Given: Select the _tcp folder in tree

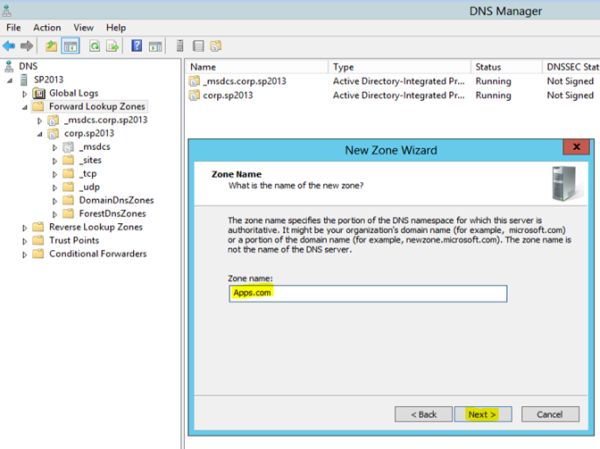Looking at the screenshot, I should point(88,173).
